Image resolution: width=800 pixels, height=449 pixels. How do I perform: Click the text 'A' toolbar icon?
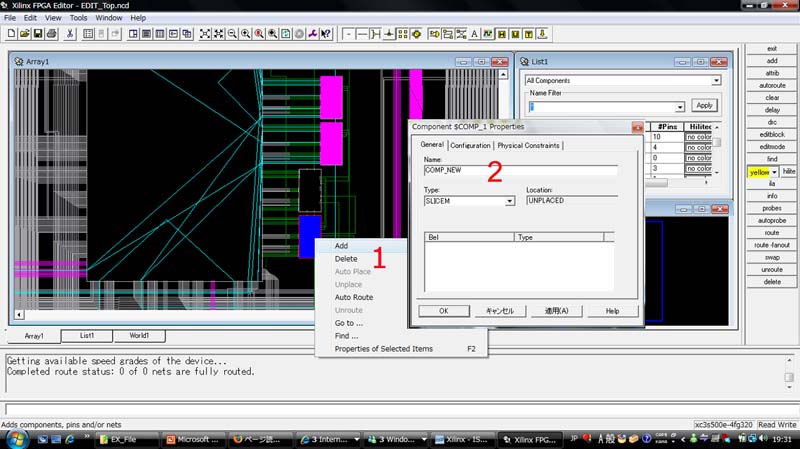tap(474, 34)
